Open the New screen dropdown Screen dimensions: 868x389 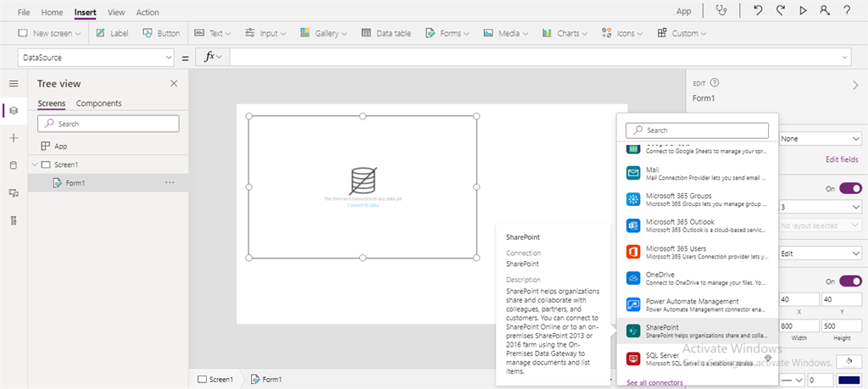point(50,33)
